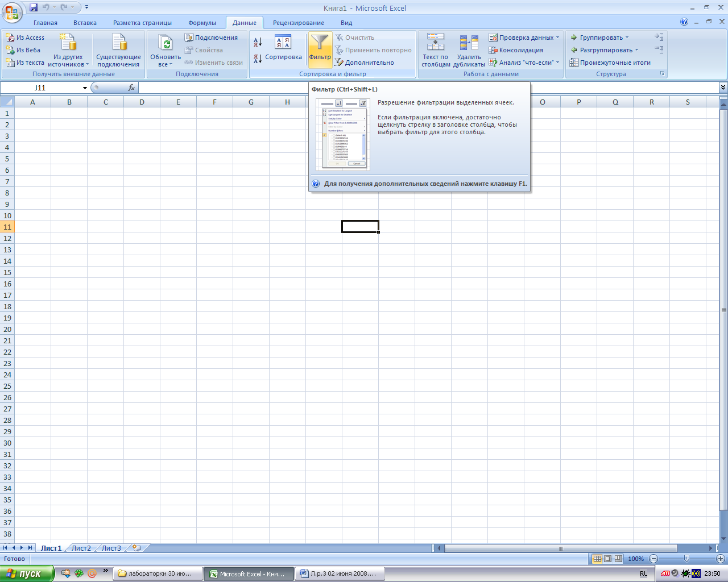Viewport: 728px width, 582px height.
Task: Switch to Page Layout view in status bar
Action: pyautogui.click(x=607, y=559)
